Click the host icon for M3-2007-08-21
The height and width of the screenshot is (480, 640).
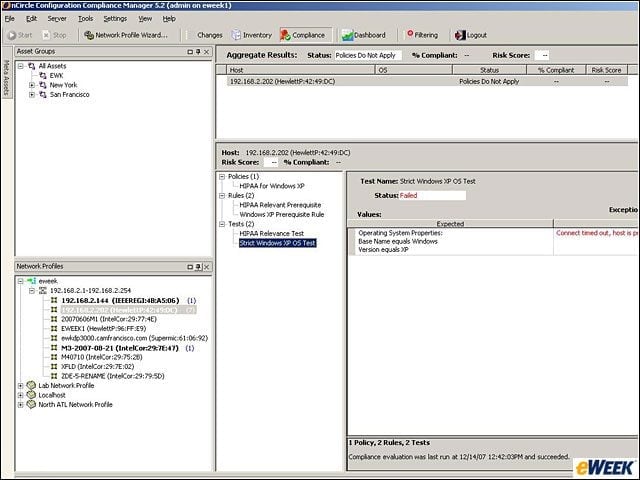pos(54,348)
